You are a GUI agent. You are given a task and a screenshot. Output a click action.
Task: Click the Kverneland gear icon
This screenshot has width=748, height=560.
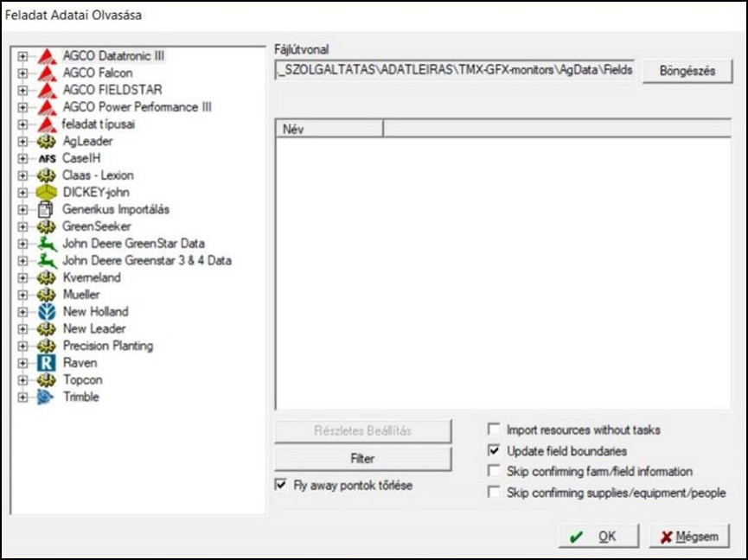[x=47, y=278]
